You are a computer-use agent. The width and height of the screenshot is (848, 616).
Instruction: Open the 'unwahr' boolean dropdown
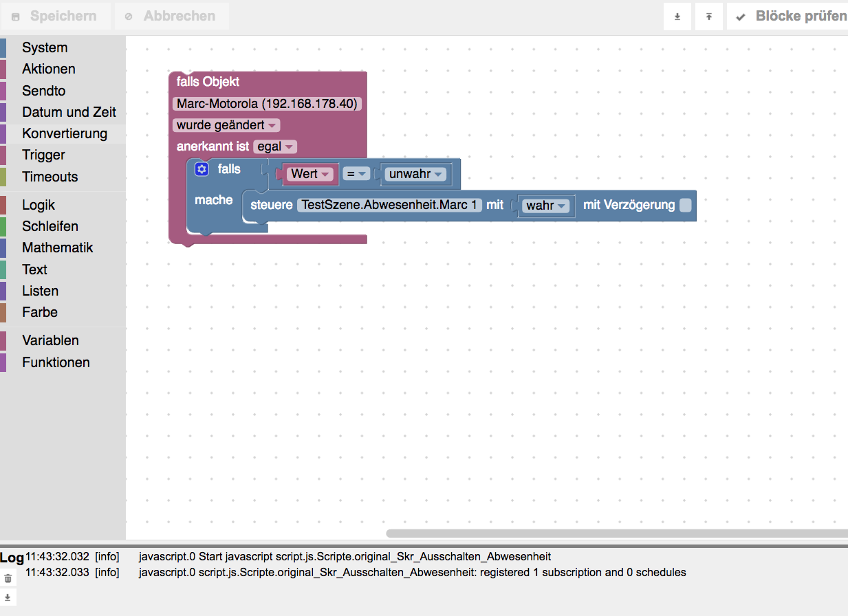415,174
